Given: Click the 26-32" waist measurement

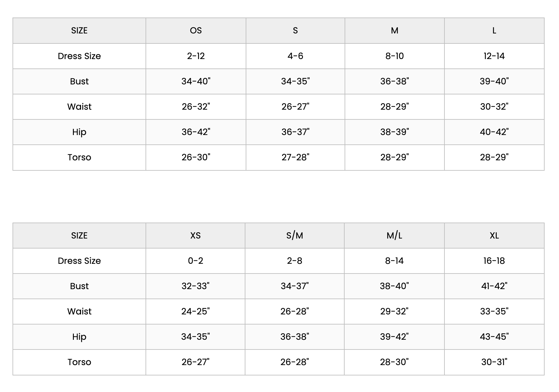Looking at the screenshot, I should click(196, 107).
